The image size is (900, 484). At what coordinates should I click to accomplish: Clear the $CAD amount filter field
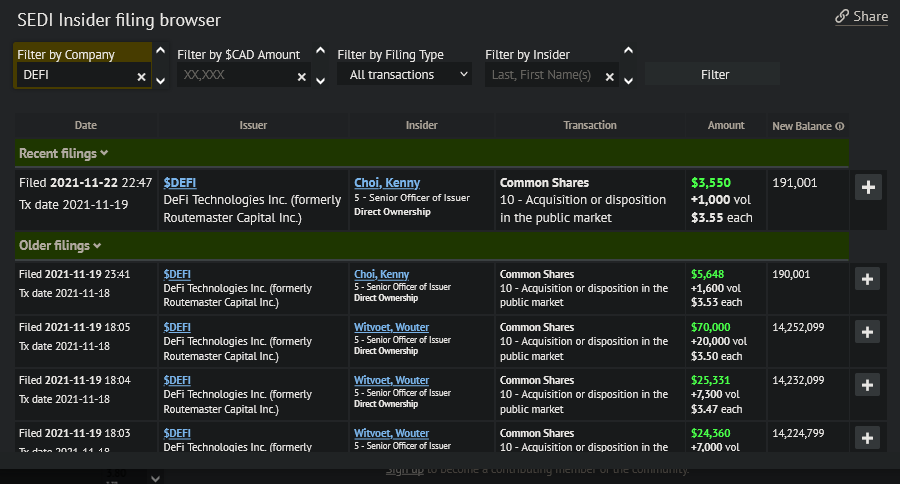[301, 77]
